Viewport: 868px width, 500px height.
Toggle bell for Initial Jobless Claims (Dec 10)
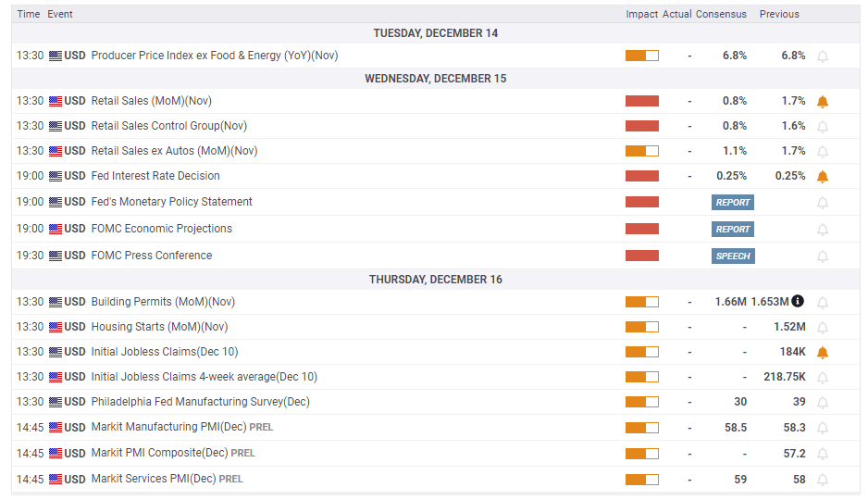822,352
